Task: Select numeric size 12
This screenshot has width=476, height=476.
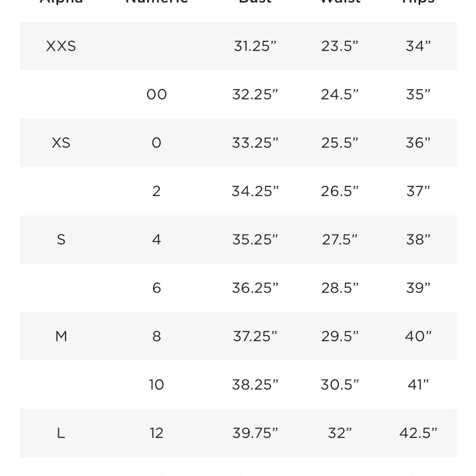Action: (157, 433)
